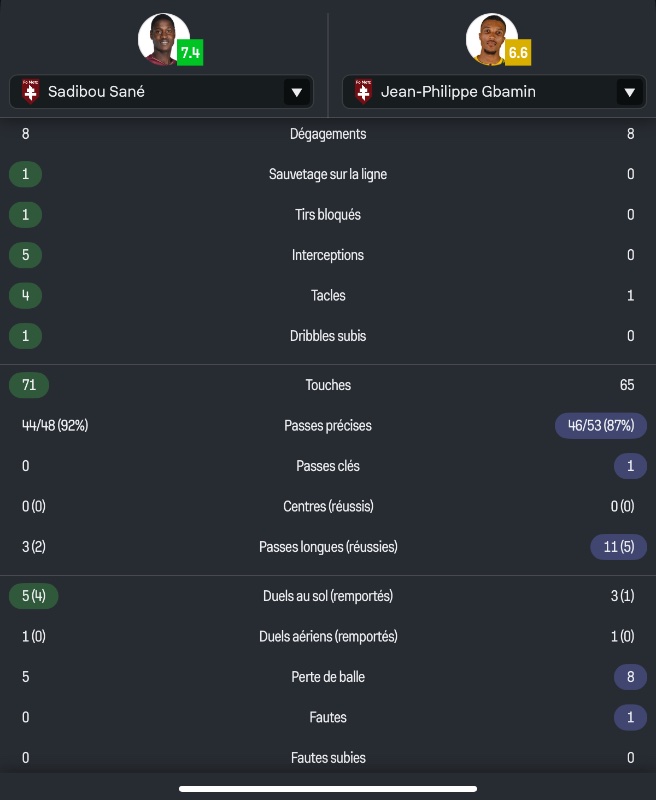Select the Sadibou Sané name selector
The height and width of the screenshot is (800, 656).
(150, 93)
